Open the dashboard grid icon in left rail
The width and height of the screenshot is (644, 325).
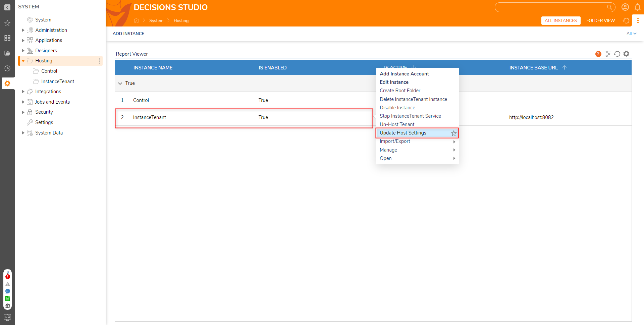[x=7, y=38]
